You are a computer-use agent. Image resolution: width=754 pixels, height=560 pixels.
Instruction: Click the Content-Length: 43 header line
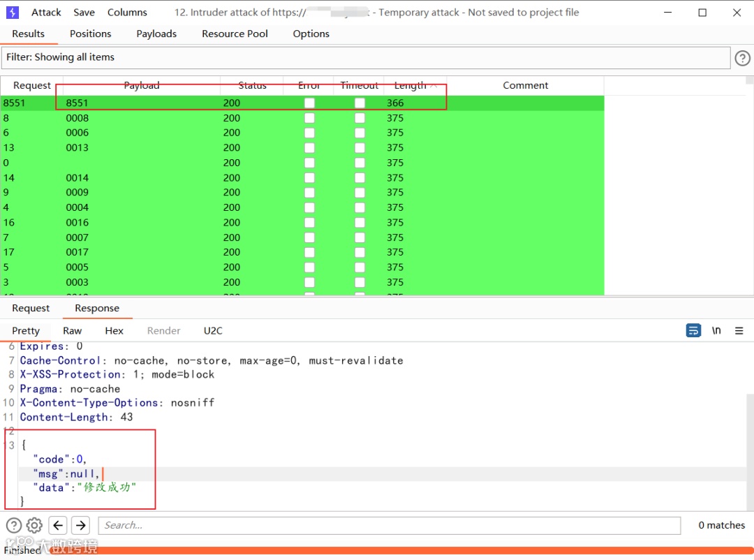77,417
